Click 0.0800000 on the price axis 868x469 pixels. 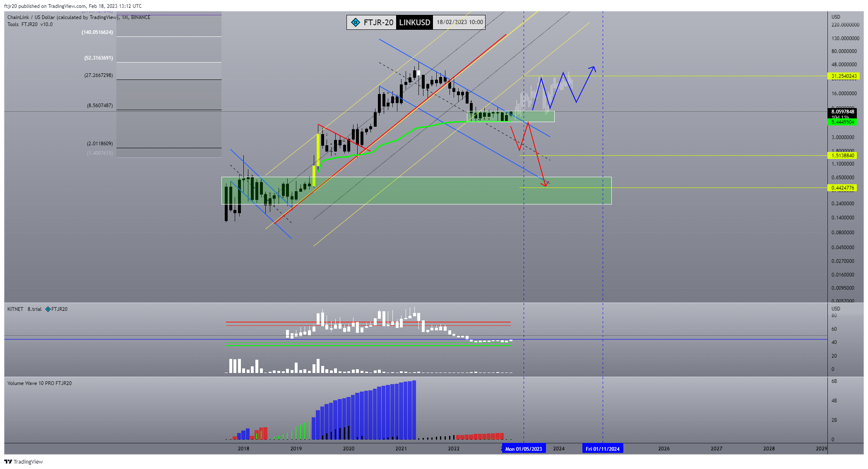[x=843, y=233]
